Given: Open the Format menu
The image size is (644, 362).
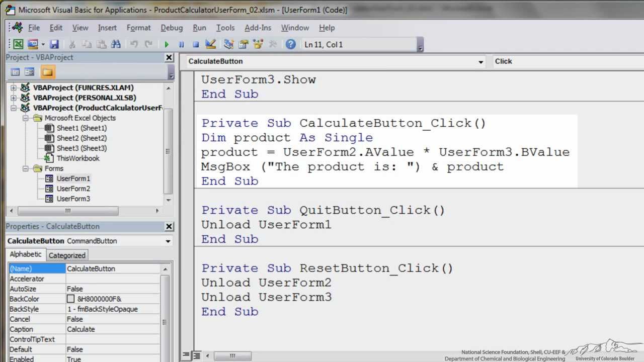Looking at the screenshot, I should click(138, 28).
